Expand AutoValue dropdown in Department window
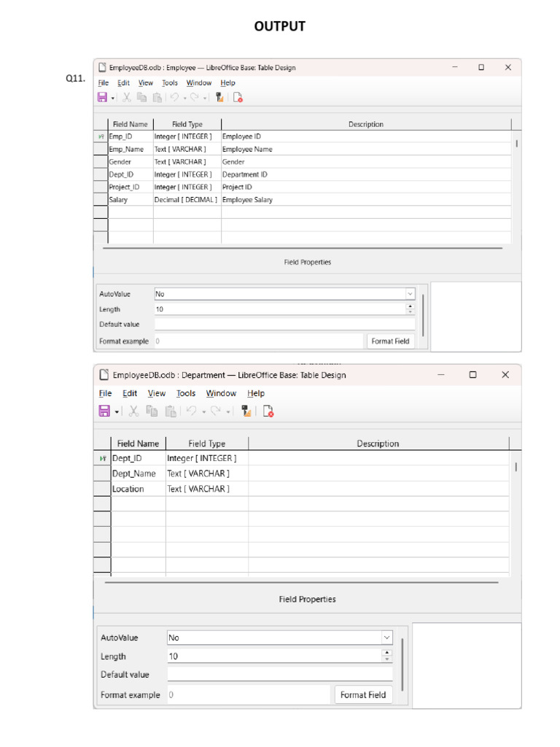The image size is (560, 747). 386,638
